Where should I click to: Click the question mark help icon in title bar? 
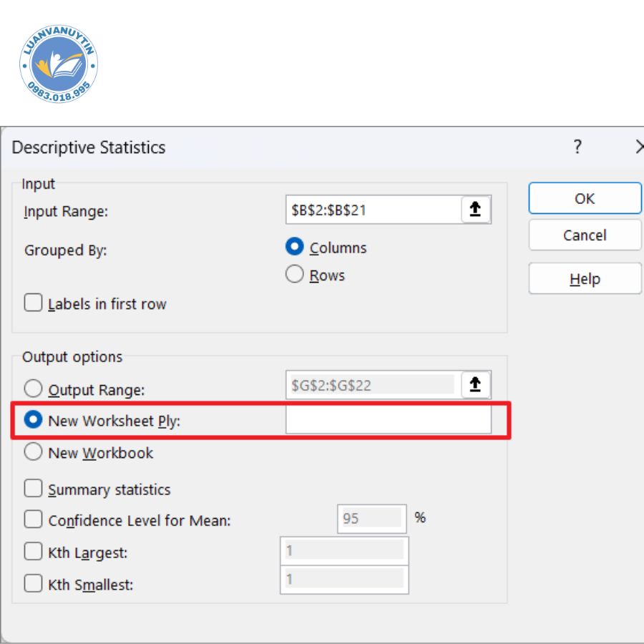(577, 147)
